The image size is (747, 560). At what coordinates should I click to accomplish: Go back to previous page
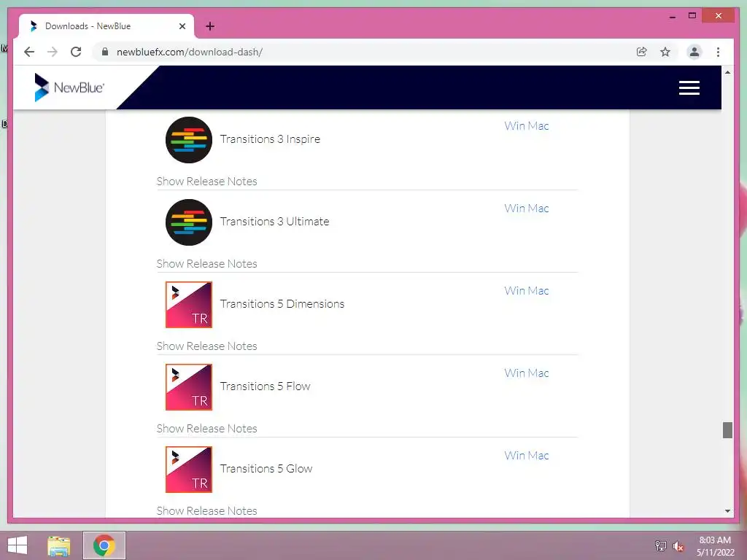click(x=29, y=52)
